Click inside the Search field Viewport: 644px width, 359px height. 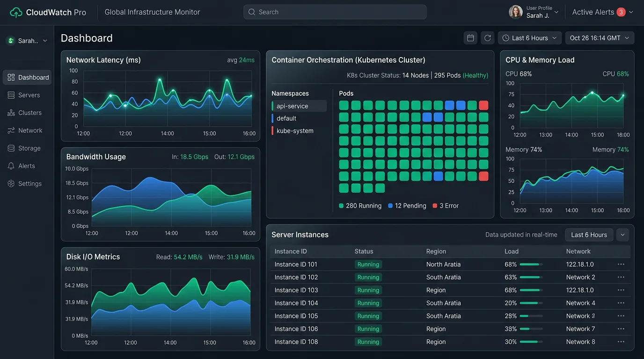coord(334,12)
